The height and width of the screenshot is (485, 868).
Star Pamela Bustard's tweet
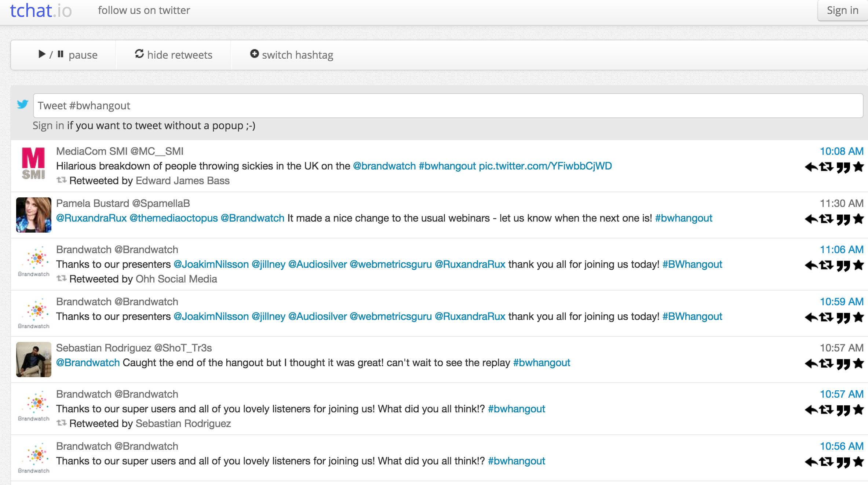[x=858, y=219]
